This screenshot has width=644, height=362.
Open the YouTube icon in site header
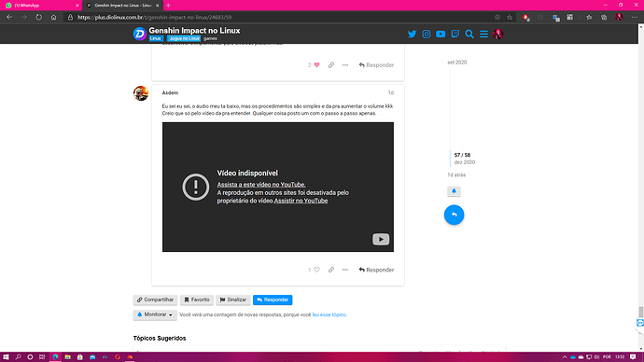441,35
